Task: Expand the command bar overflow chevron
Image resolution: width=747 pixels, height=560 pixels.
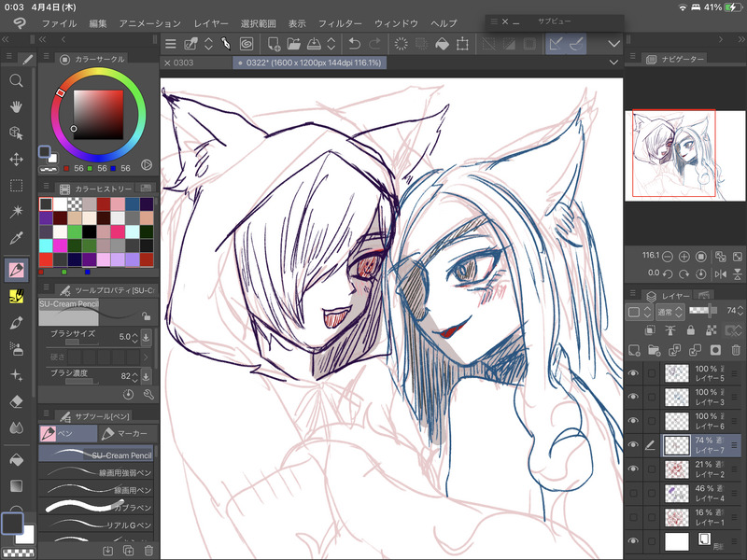Action: click(614, 44)
